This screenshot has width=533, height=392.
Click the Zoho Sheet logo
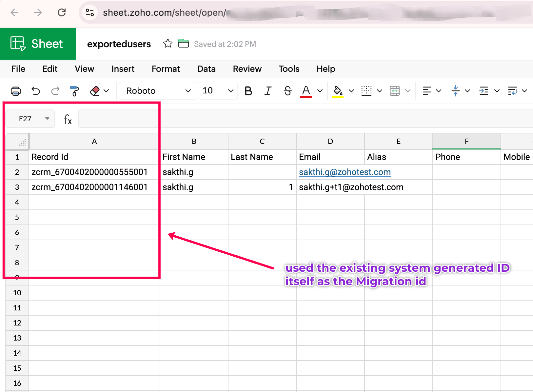[x=38, y=44]
